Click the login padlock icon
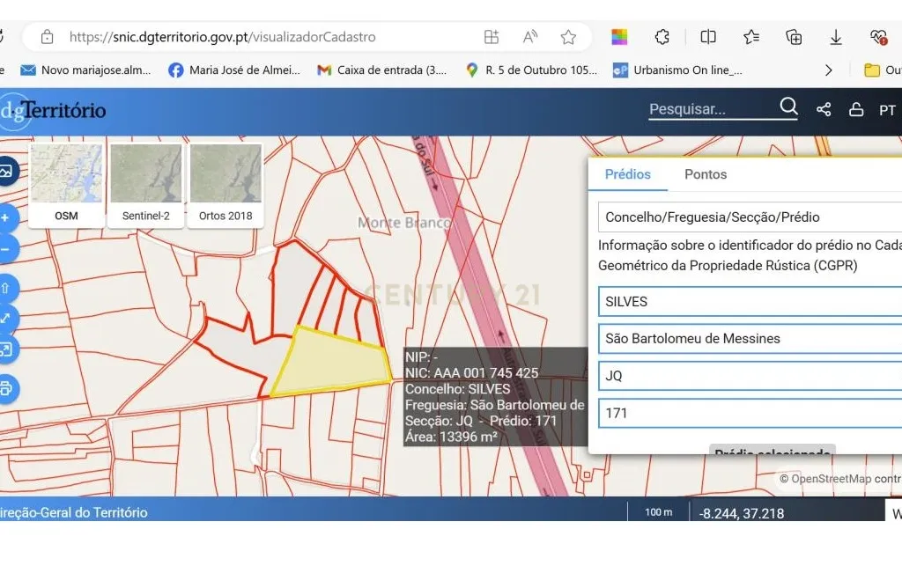This screenshot has height=588, width=902. click(x=855, y=110)
